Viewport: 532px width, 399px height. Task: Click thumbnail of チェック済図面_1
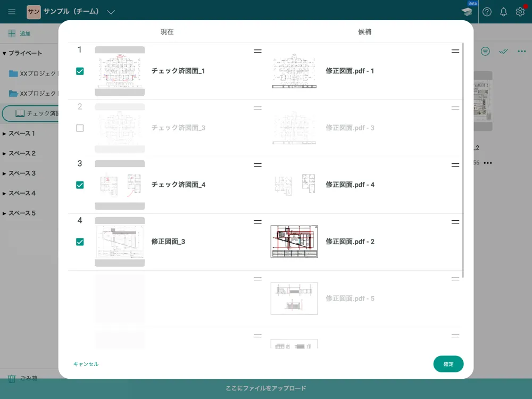(x=120, y=71)
